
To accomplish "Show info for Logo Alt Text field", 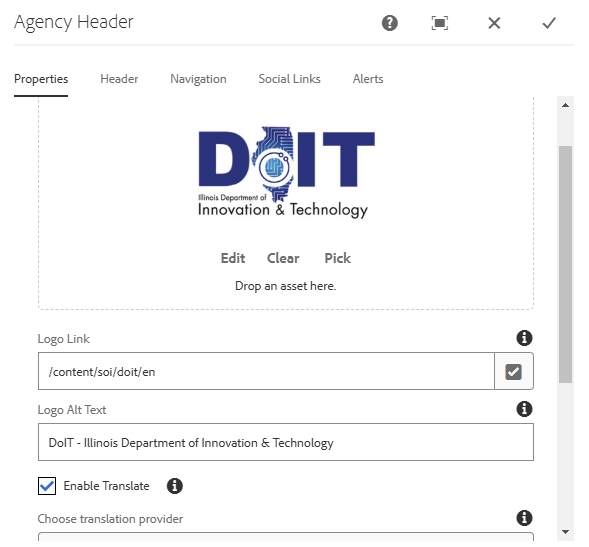I will [x=524, y=409].
